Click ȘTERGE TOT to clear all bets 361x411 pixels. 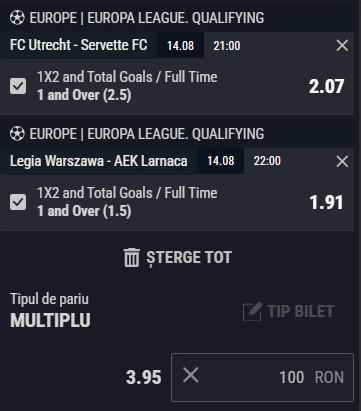(189, 258)
